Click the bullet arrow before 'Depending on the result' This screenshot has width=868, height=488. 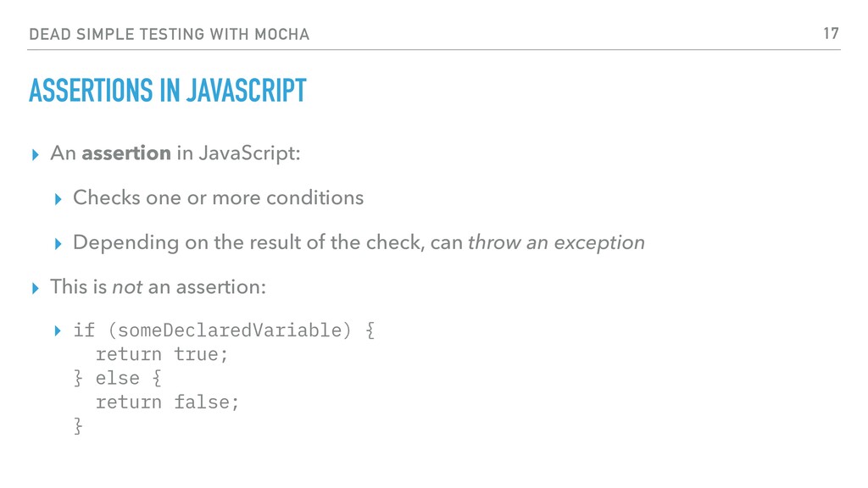click(x=58, y=244)
